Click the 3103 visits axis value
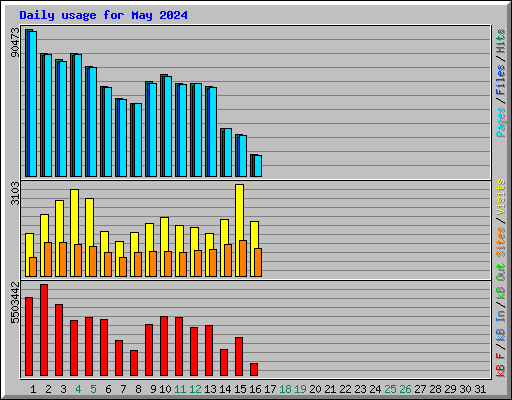The width and height of the screenshot is (512, 400). point(15,194)
